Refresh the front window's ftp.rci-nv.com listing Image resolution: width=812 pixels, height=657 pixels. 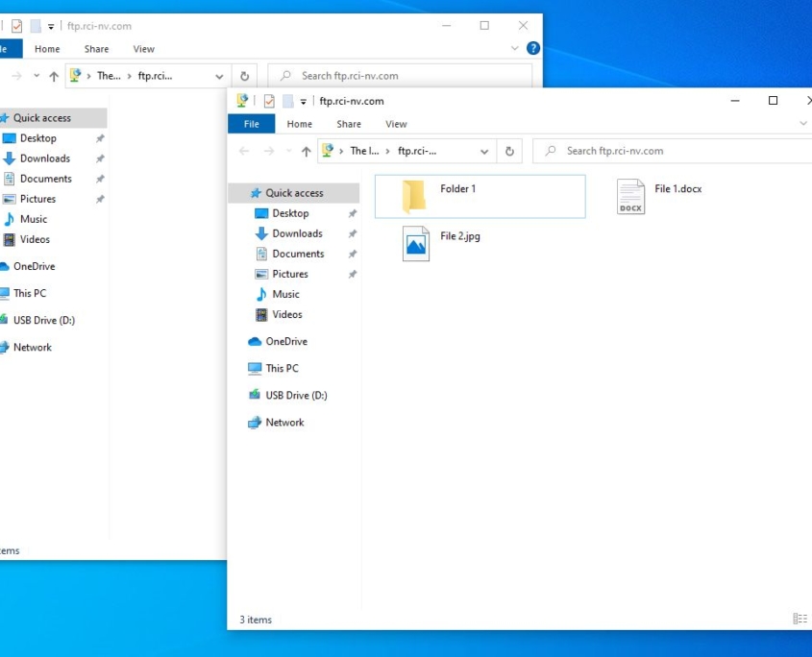(509, 151)
